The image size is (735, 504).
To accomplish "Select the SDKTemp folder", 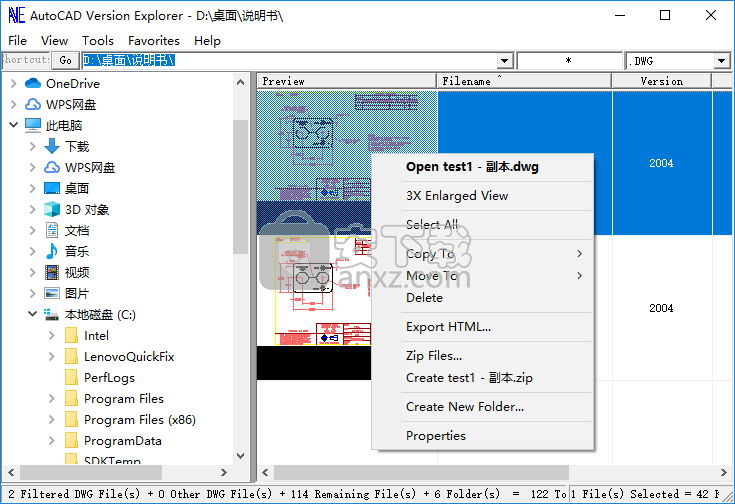I will (x=112, y=460).
